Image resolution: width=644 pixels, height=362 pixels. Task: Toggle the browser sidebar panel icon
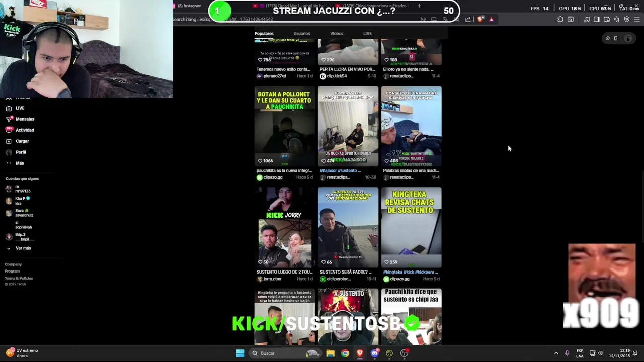coord(597,19)
